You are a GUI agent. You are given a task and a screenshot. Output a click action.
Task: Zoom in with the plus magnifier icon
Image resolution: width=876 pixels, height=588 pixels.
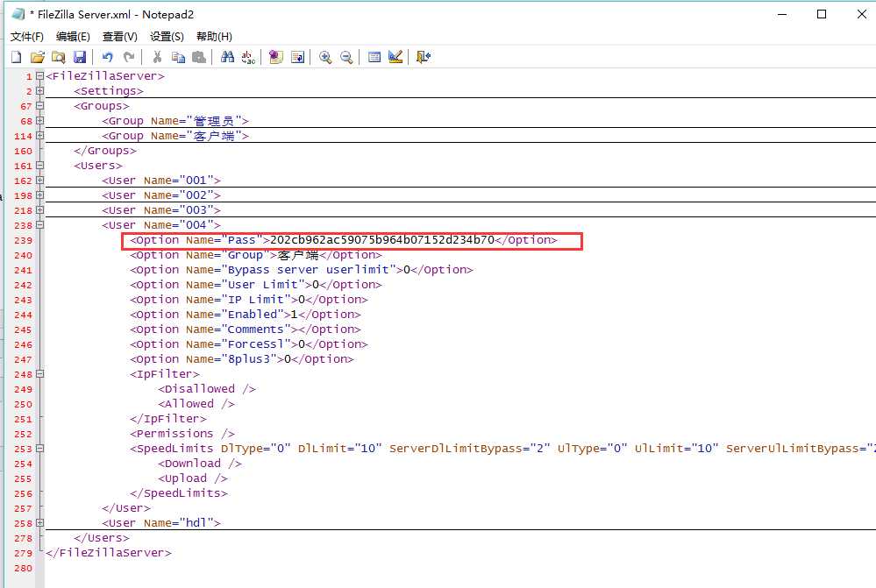point(325,57)
